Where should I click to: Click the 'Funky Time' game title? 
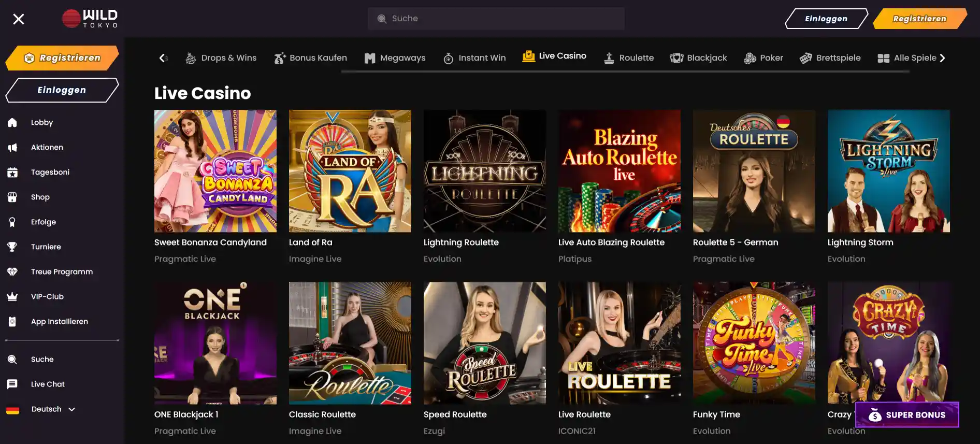coord(716,414)
